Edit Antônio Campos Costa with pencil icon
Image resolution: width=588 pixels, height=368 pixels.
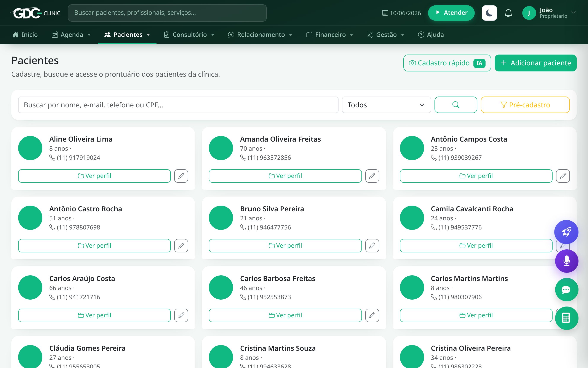click(x=563, y=176)
